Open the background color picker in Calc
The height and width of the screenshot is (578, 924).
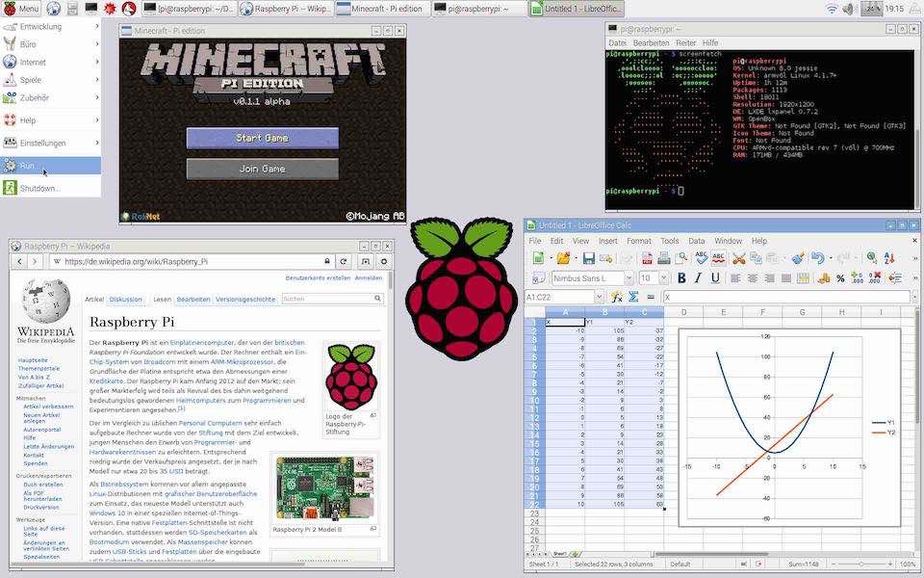tap(914, 279)
